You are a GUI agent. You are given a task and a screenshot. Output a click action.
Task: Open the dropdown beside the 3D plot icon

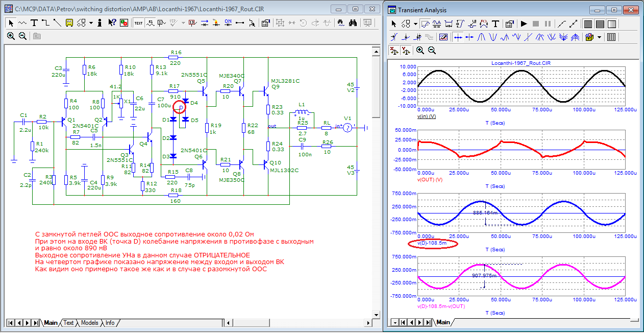click(599, 37)
